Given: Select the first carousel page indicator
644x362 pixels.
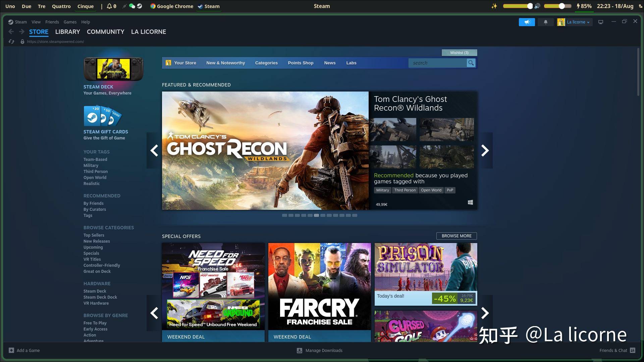Looking at the screenshot, I should (284, 216).
